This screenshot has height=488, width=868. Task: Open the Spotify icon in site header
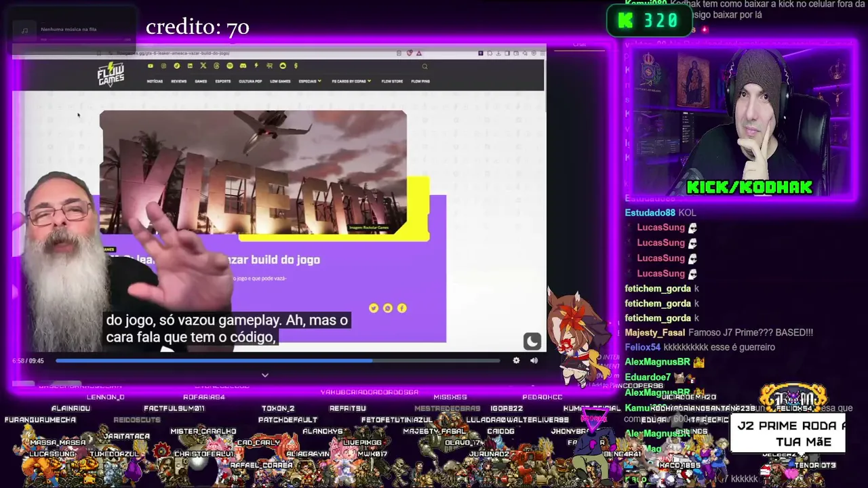(x=230, y=66)
